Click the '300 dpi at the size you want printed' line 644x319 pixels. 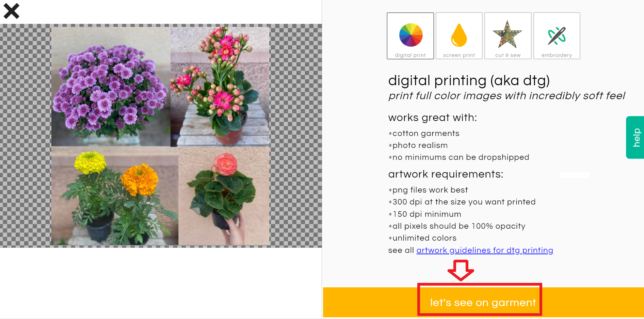click(x=462, y=202)
